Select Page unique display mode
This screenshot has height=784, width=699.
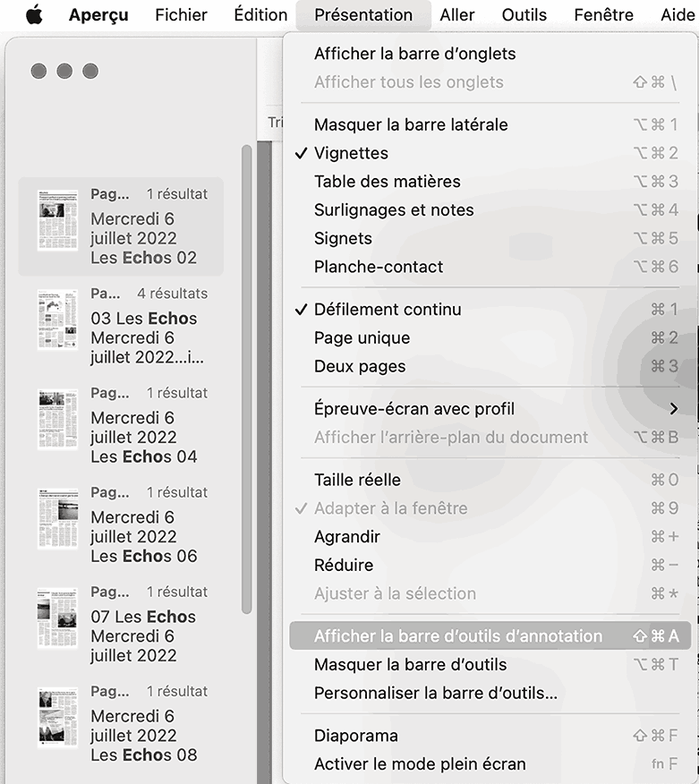[x=490, y=338]
